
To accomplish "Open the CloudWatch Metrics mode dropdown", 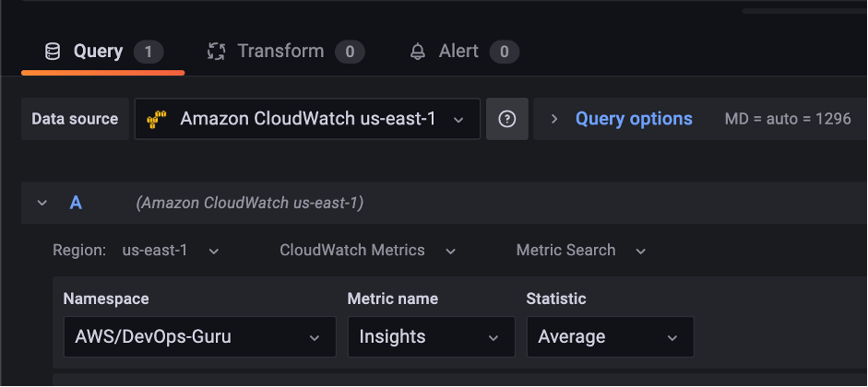I will [x=367, y=251].
